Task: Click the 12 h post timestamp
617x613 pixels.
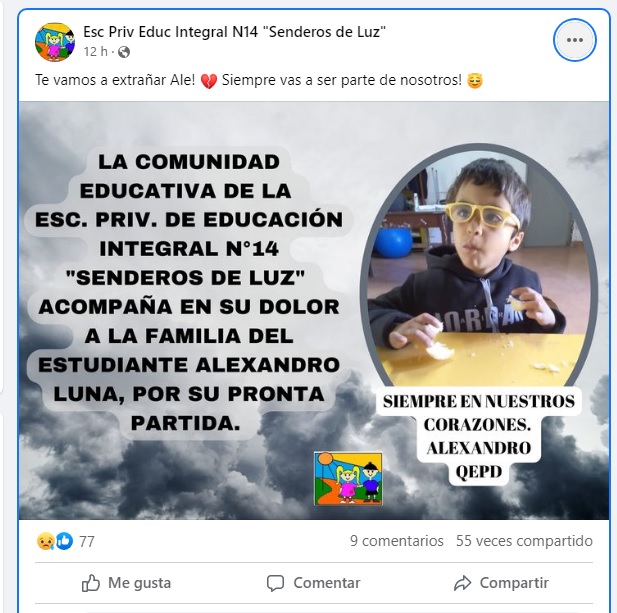Action: tap(95, 52)
